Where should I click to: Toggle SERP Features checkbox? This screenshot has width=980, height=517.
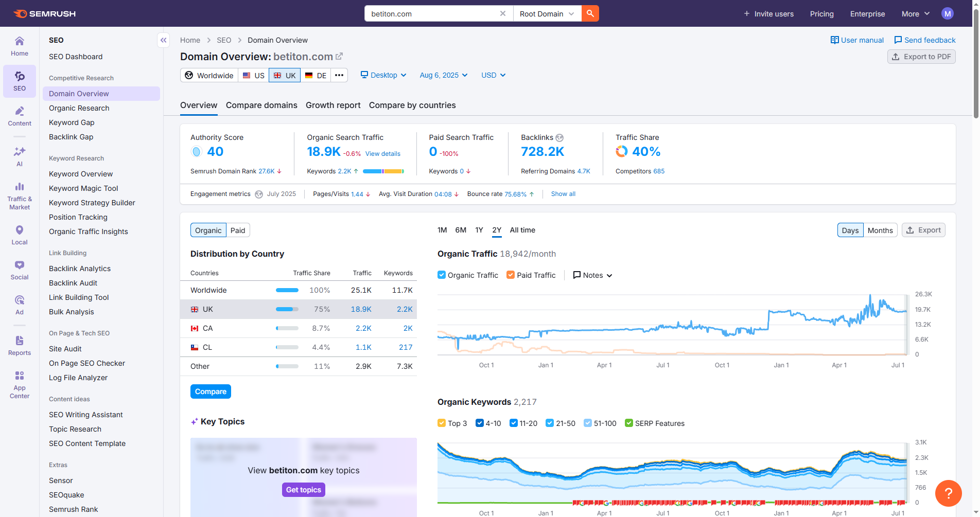[629, 423]
